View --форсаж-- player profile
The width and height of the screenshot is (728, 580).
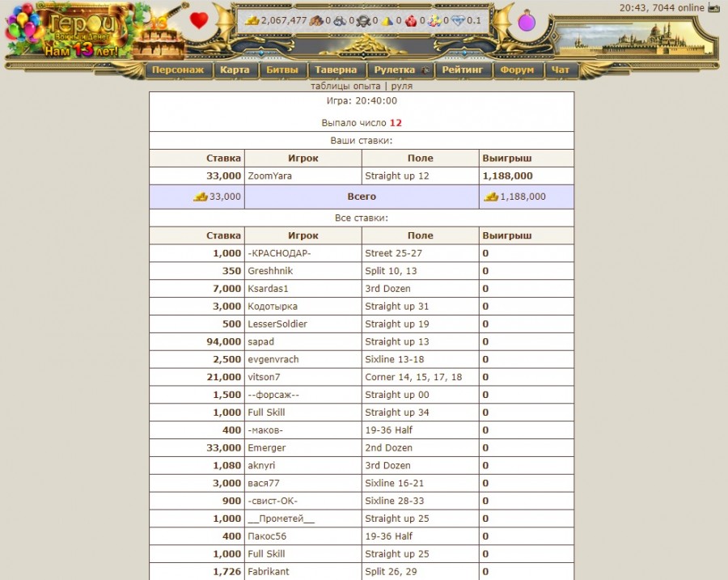[273, 395]
